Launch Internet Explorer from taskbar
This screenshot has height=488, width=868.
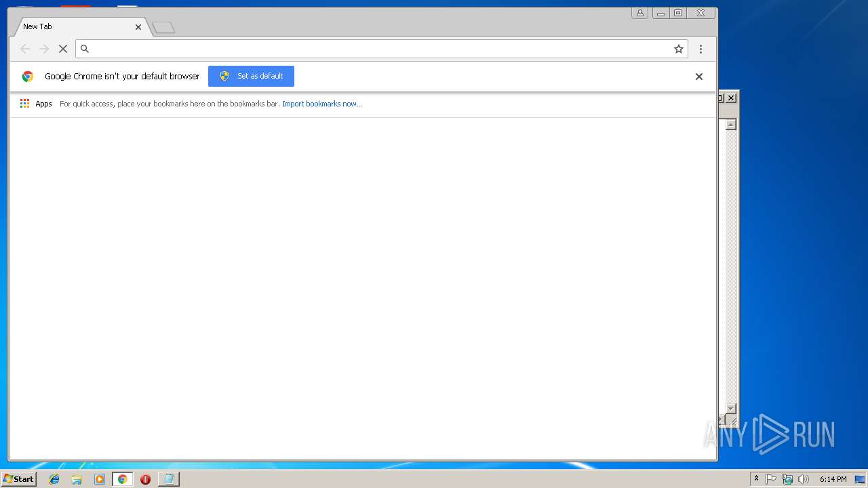54,479
